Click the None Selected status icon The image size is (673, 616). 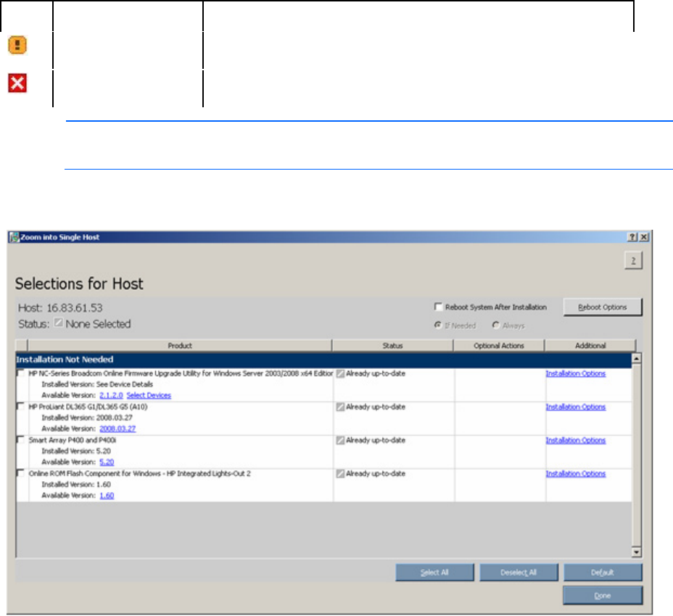(x=59, y=324)
